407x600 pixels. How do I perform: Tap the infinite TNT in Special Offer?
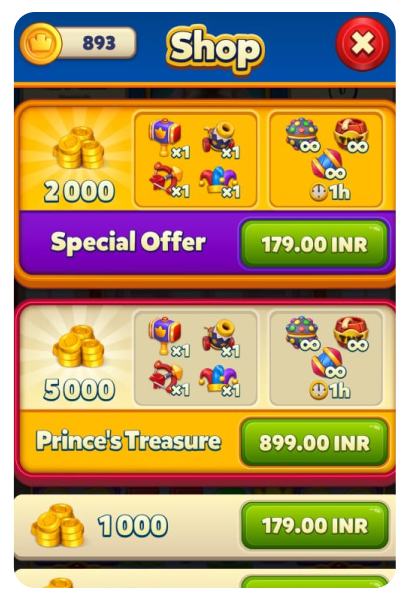[351, 135]
